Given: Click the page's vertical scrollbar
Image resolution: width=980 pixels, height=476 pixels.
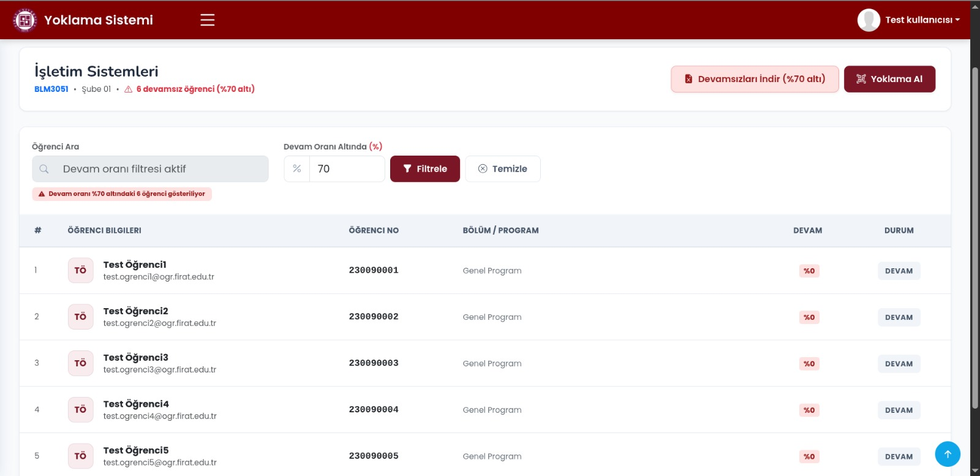Looking at the screenshot, I should 975,238.
